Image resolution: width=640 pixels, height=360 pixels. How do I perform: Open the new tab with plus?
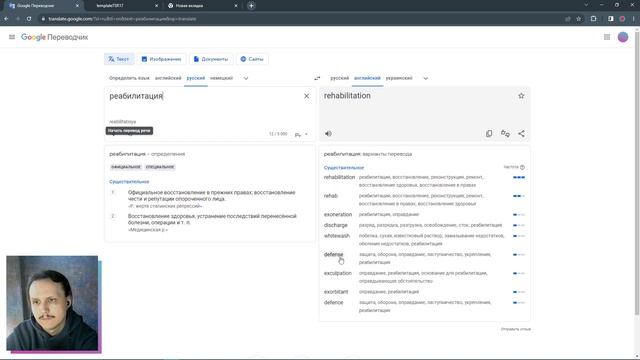tap(251, 6)
